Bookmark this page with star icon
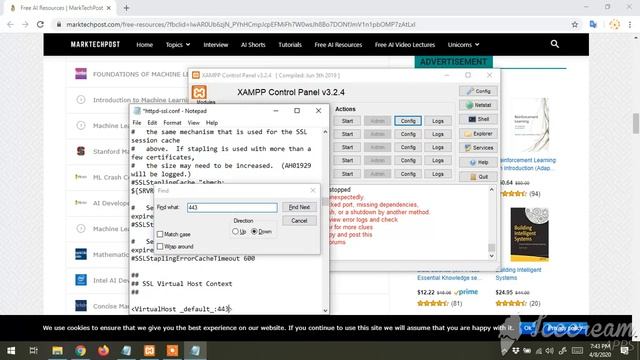 pyautogui.click(x=575, y=24)
